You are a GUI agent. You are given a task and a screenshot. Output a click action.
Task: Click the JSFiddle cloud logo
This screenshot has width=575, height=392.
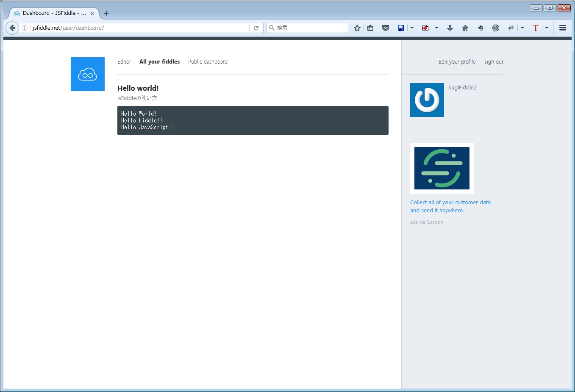pos(88,74)
